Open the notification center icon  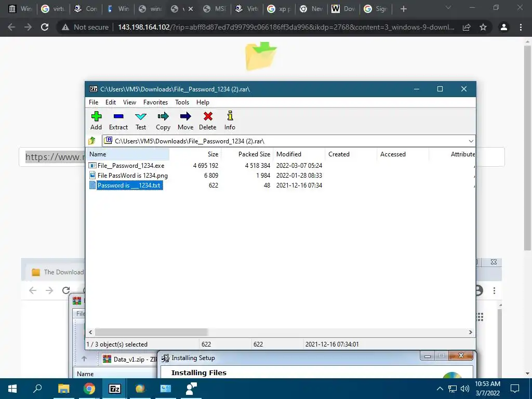(x=515, y=389)
